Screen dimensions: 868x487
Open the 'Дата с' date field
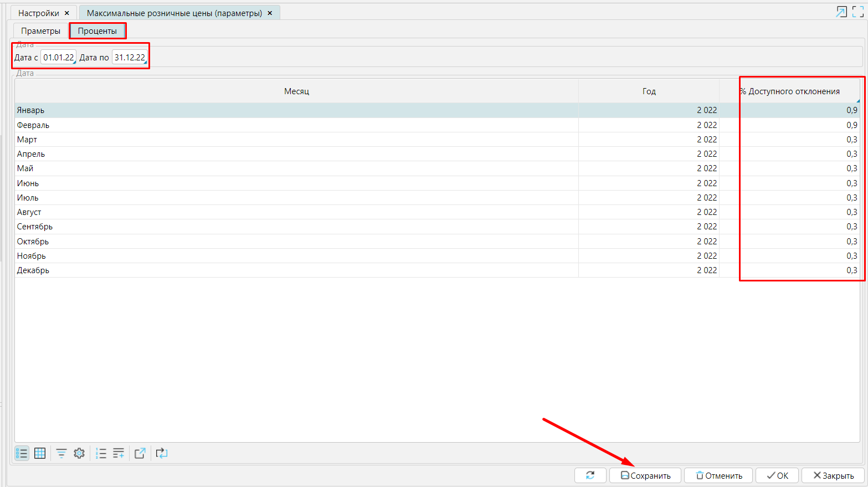[x=58, y=58]
